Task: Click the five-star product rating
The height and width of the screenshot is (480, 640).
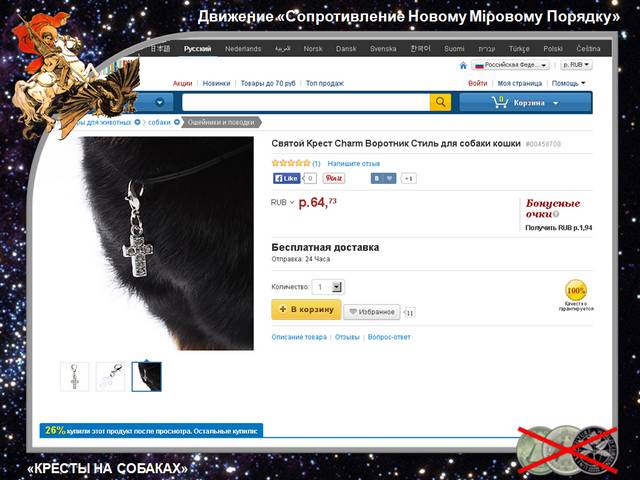Action: point(291,163)
